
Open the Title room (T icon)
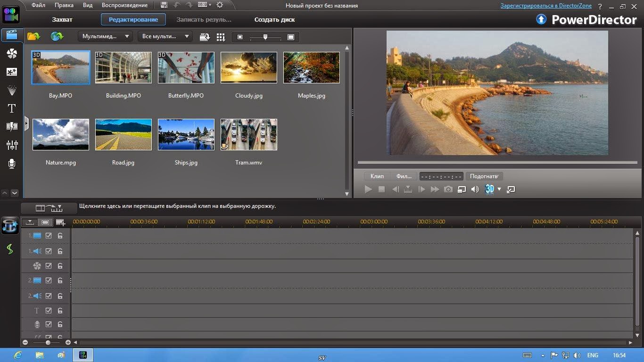(x=12, y=108)
